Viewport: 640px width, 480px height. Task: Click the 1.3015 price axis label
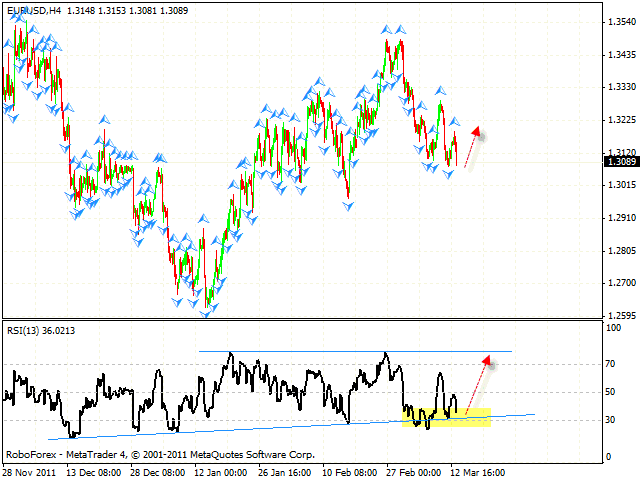click(x=618, y=185)
